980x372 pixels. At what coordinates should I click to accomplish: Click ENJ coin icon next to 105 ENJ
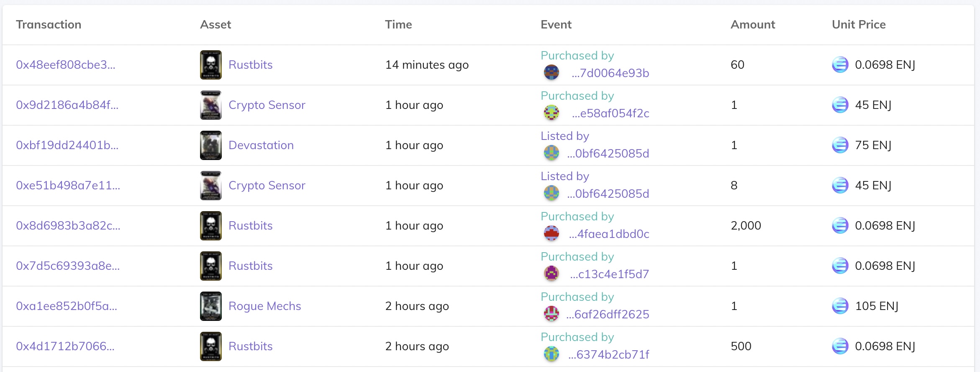coord(840,306)
